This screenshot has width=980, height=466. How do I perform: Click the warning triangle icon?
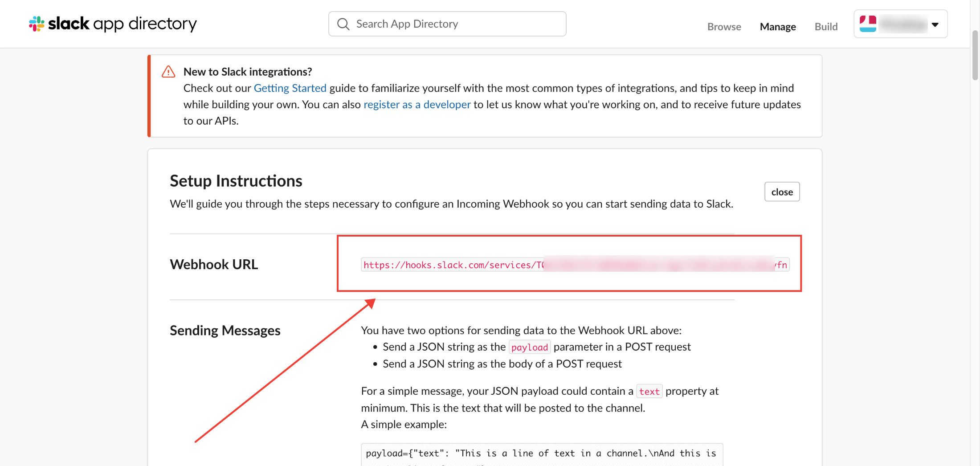click(x=168, y=71)
